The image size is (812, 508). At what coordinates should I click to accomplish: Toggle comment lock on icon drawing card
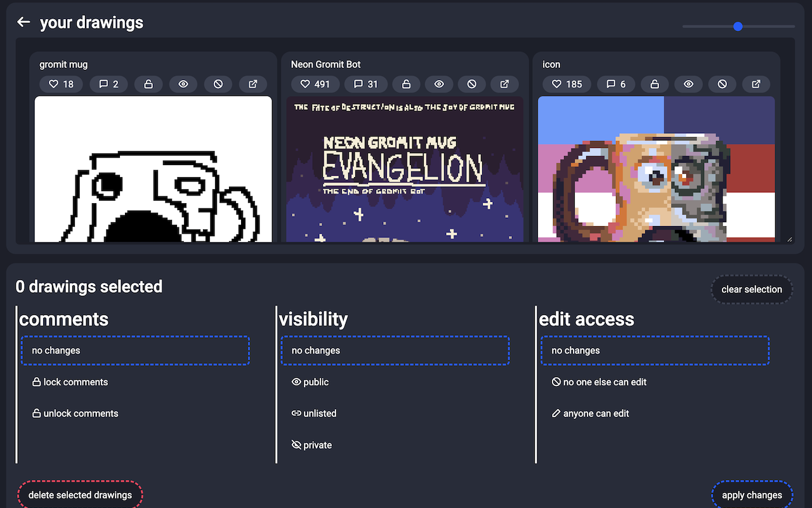[x=655, y=84]
